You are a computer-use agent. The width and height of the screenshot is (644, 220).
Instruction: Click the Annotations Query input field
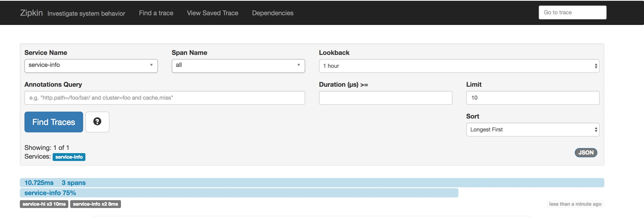click(165, 98)
